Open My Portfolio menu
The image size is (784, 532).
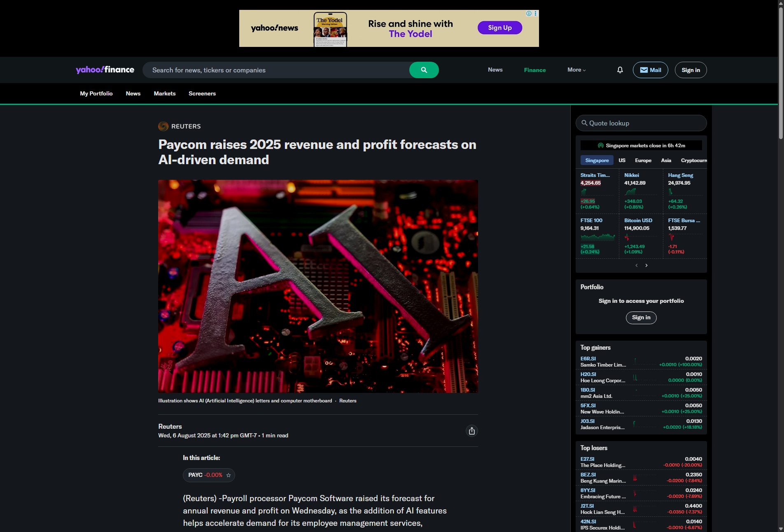(x=96, y=94)
